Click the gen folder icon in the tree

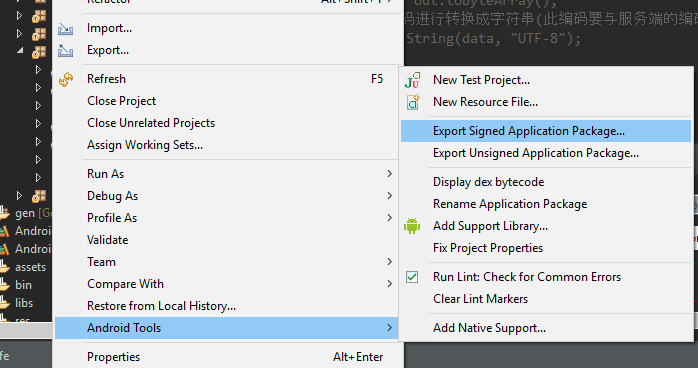[x=4, y=213]
